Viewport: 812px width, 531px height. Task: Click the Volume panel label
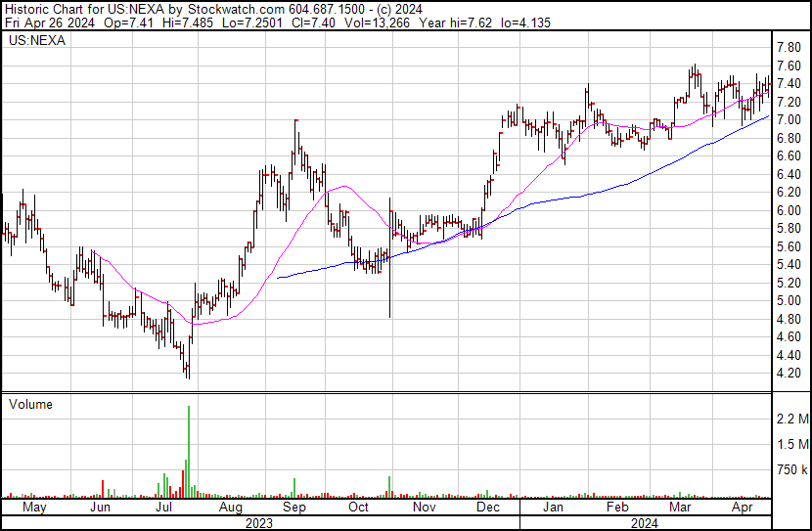(x=29, y=404)
